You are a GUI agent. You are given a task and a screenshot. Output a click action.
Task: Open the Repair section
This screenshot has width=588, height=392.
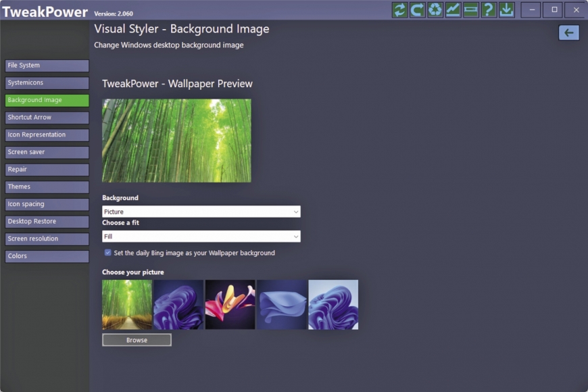tap(47, 170)
